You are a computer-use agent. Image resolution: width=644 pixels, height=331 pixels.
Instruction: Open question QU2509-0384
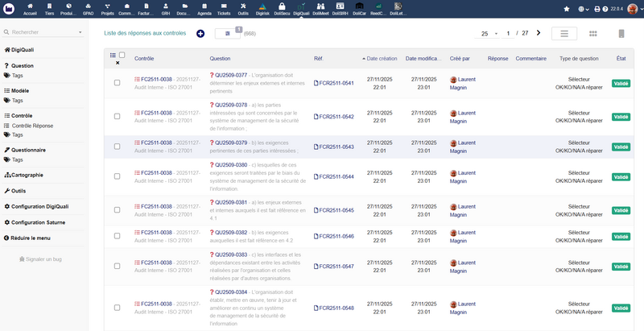point(229,292)
